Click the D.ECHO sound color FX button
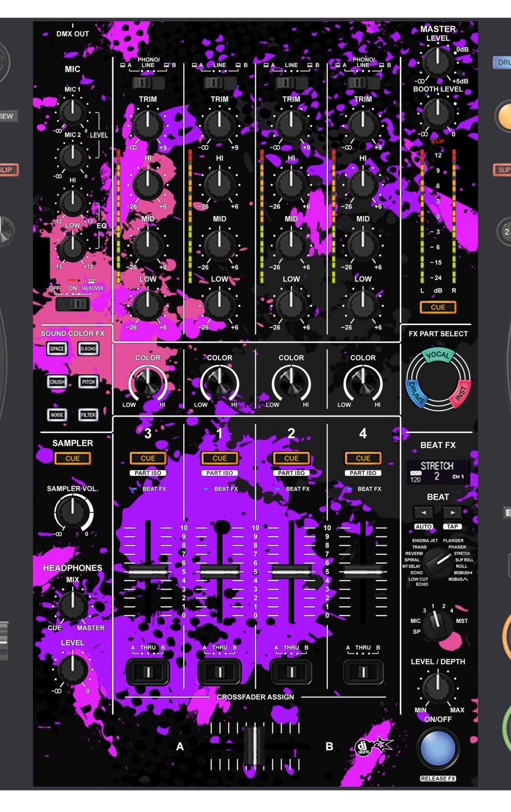Image resolution: width=511 pixels, height=812 pixels. click(88, 349)
